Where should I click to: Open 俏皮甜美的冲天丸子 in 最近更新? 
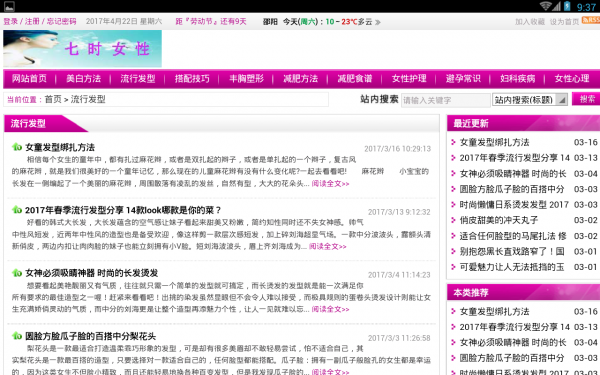pyautogui.click(x=499, y=220)
